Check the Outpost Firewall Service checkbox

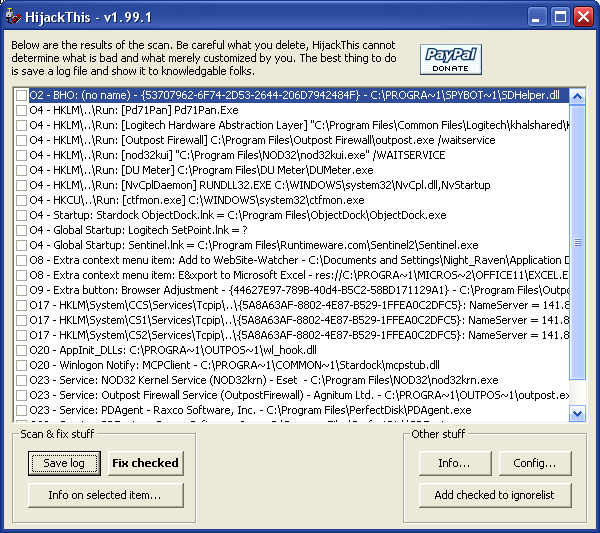point(21,395)
